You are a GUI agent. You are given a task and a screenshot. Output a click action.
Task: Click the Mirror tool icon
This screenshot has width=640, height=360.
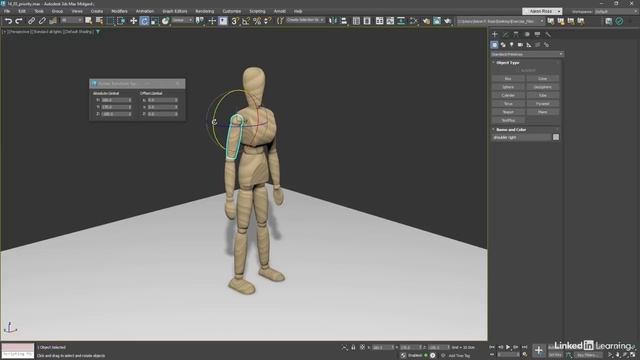(333, 21)
